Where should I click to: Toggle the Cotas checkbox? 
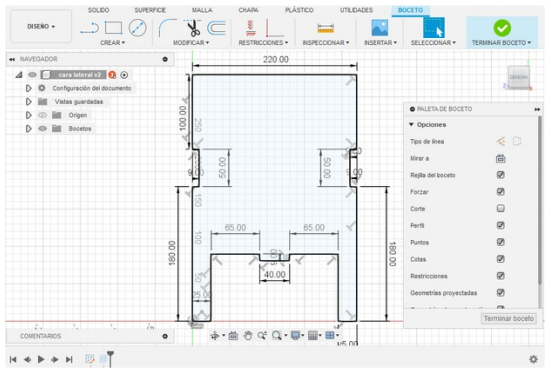click(500, 259)
